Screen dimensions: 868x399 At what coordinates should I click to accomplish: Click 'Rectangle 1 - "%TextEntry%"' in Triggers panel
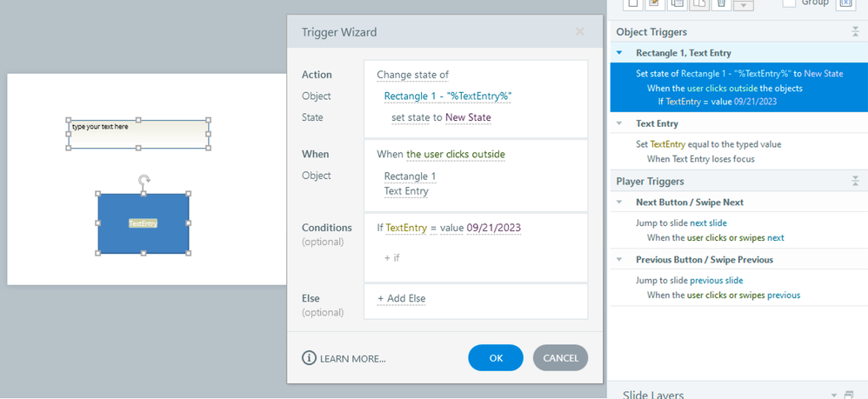[737, 74]
